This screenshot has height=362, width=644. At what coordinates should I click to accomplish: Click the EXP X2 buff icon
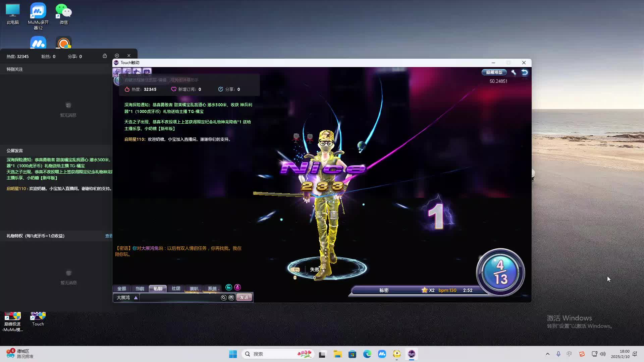click(x=117, y=71)
